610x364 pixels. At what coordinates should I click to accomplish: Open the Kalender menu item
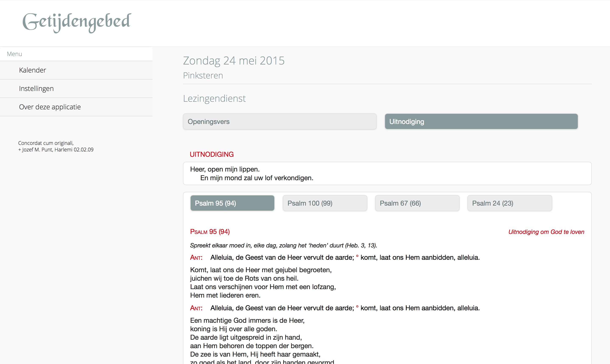[32, 70]
